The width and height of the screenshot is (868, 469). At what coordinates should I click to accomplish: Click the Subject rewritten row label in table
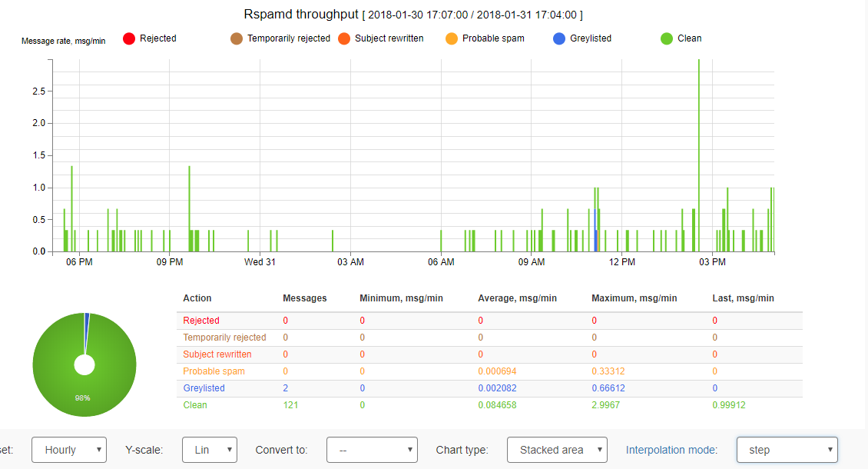[217, 354]
